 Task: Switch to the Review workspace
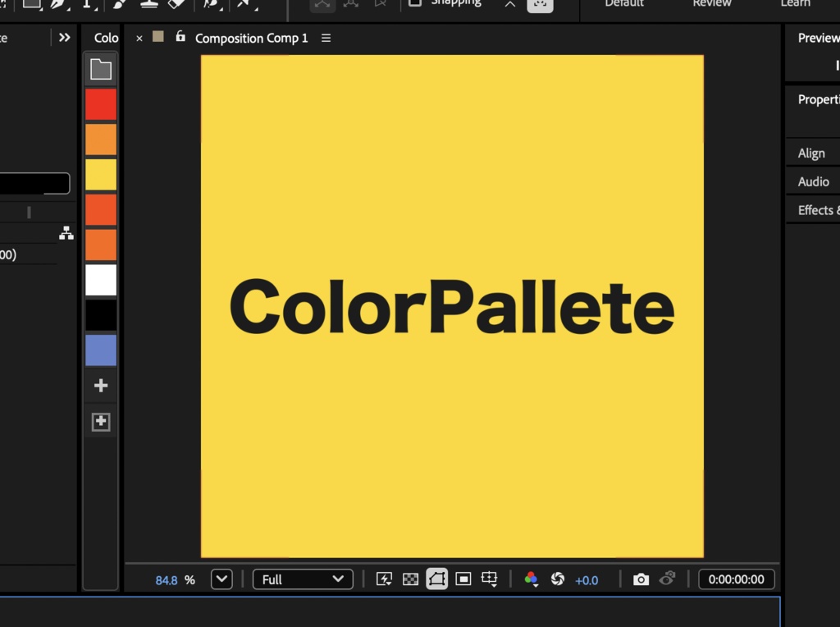click(710, 4)
